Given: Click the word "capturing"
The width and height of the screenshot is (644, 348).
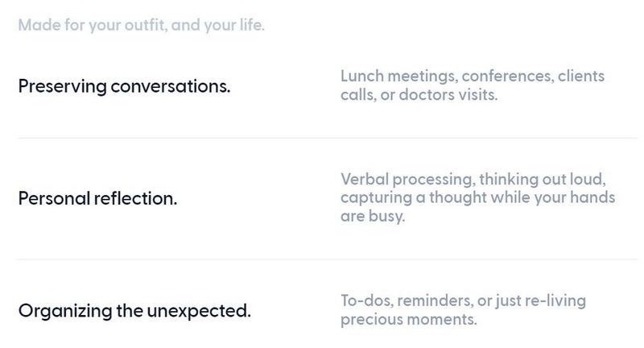Looking at the screenshot, I should pyautogui.click(x=376, y=198).
